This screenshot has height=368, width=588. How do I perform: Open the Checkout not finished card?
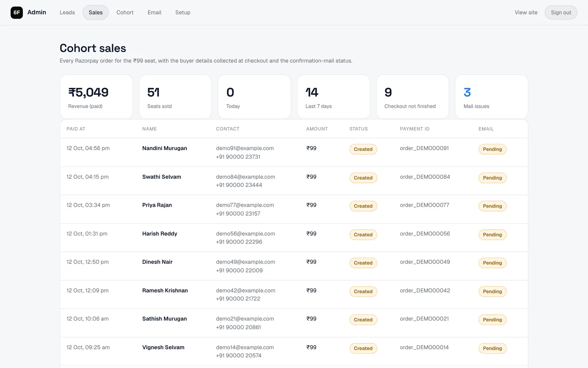point(412,97)
